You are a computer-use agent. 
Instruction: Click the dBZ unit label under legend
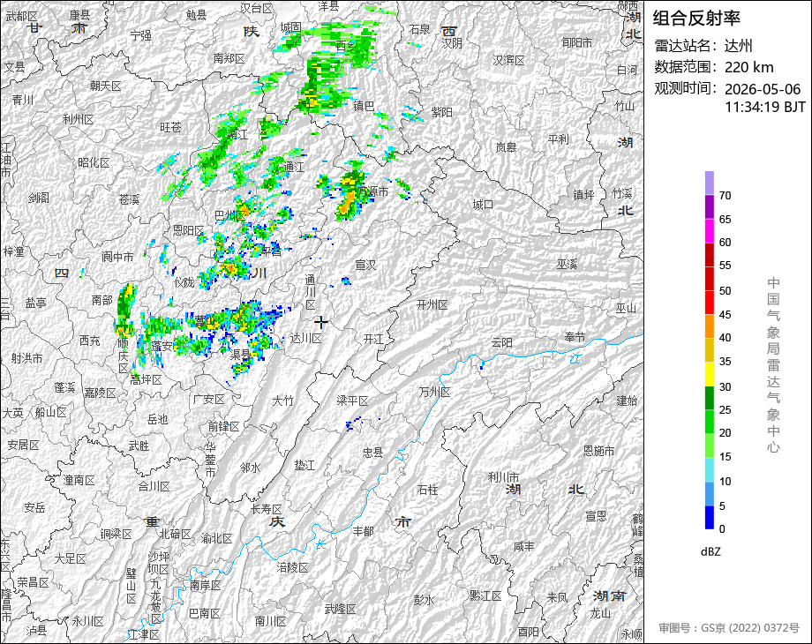[710, 552]
